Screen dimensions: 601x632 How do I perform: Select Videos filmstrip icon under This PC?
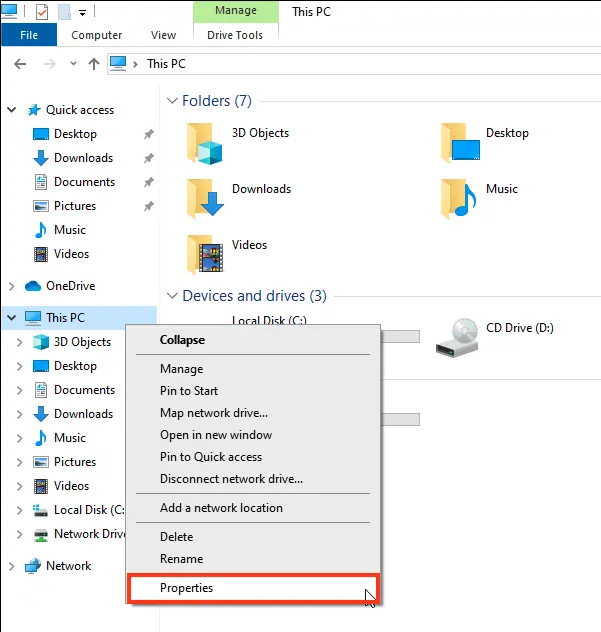[41, 486]
